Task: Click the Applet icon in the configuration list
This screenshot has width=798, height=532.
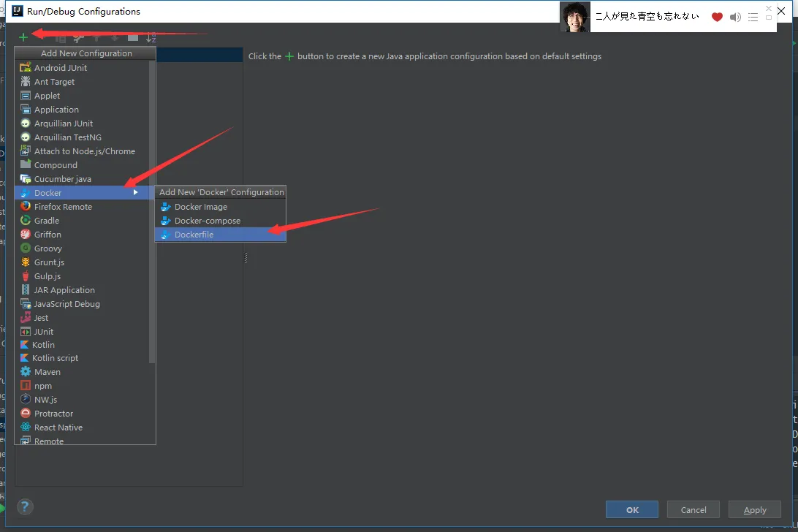Action: tap(26, 95)
